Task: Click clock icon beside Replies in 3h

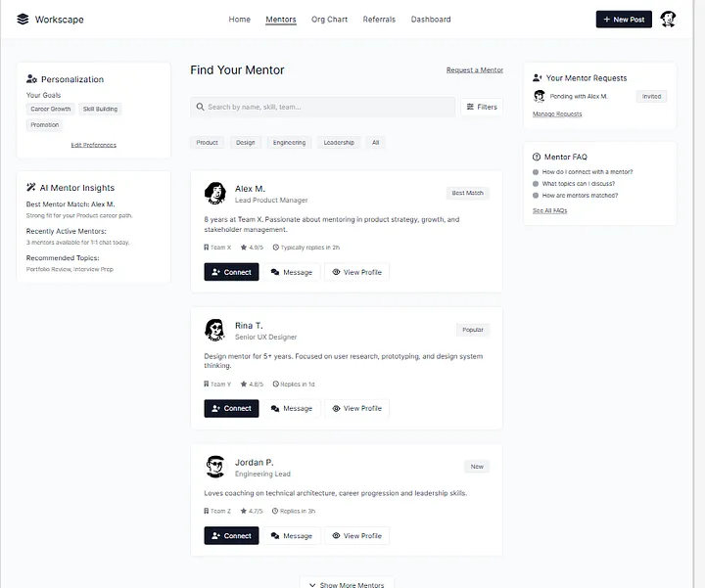Action: point(275,511)
